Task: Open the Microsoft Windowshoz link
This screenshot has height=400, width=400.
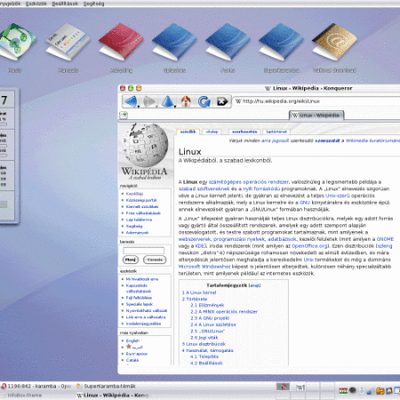Action: click(204, 266)
